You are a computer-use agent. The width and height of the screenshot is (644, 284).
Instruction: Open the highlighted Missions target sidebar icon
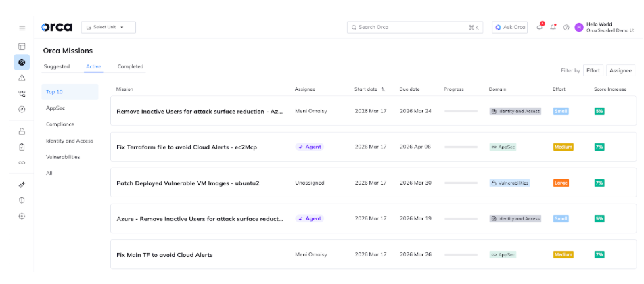tap(22, 62)
